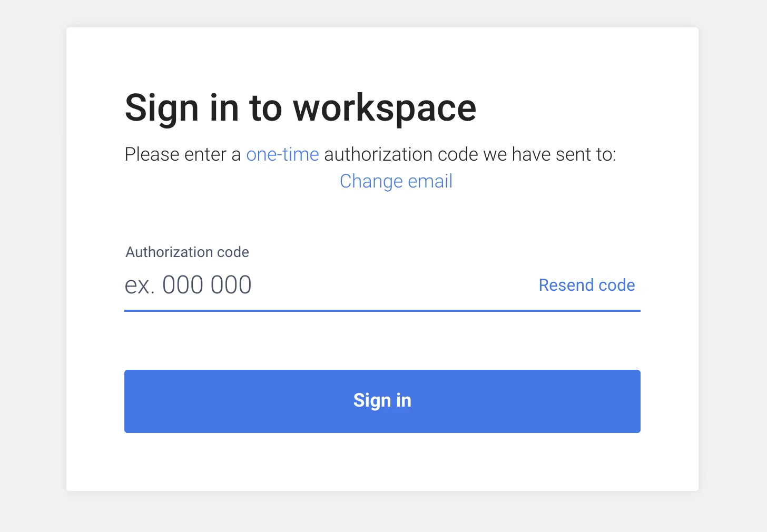The width and height of the screenshot is (767, 532).
Task: Click Change email below the instruction text
Action: pos(396,181)
